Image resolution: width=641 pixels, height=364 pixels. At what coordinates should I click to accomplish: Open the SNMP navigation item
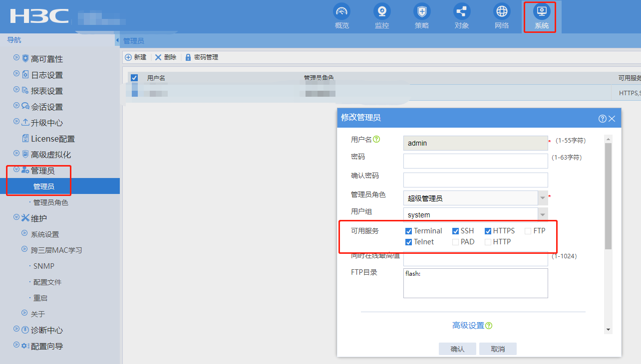click(44, 266)
